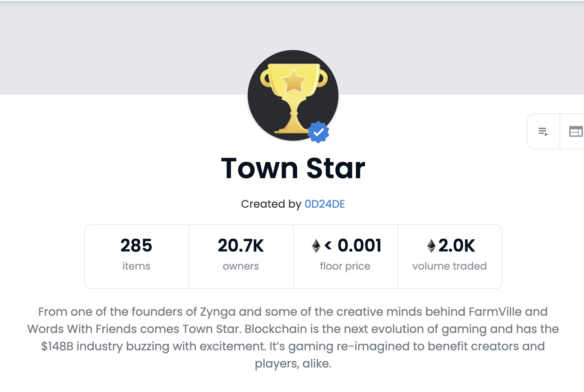Expand the 20.7K owners stat
This screenshot has width=584, height=392.
point(241,256)
